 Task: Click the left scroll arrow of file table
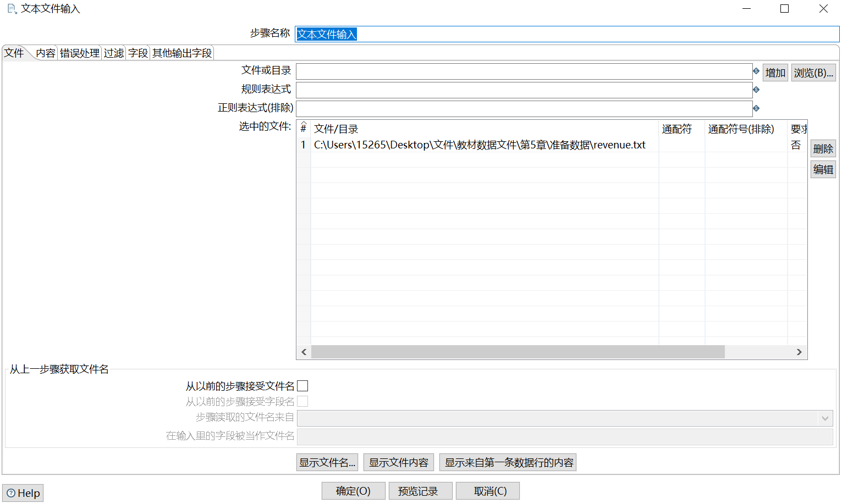tap(304, 352)
